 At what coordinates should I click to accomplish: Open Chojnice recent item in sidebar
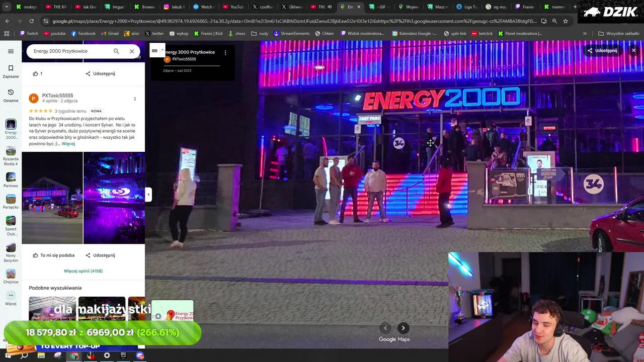tap(11, 276)
